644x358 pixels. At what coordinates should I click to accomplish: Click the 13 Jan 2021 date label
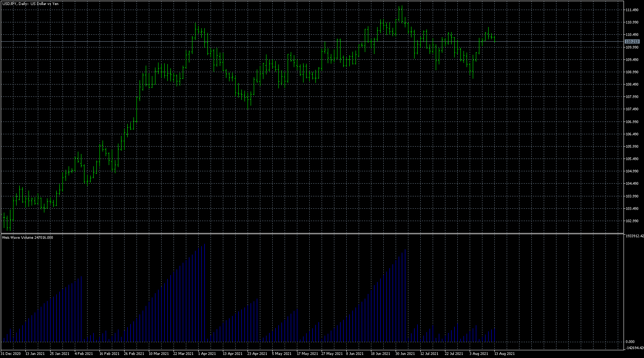point(35,354)
